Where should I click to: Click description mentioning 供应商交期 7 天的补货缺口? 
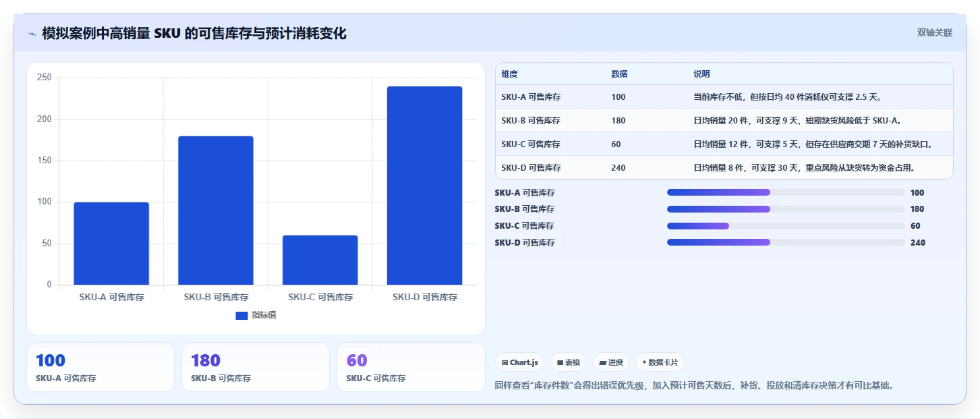point(813,144)
